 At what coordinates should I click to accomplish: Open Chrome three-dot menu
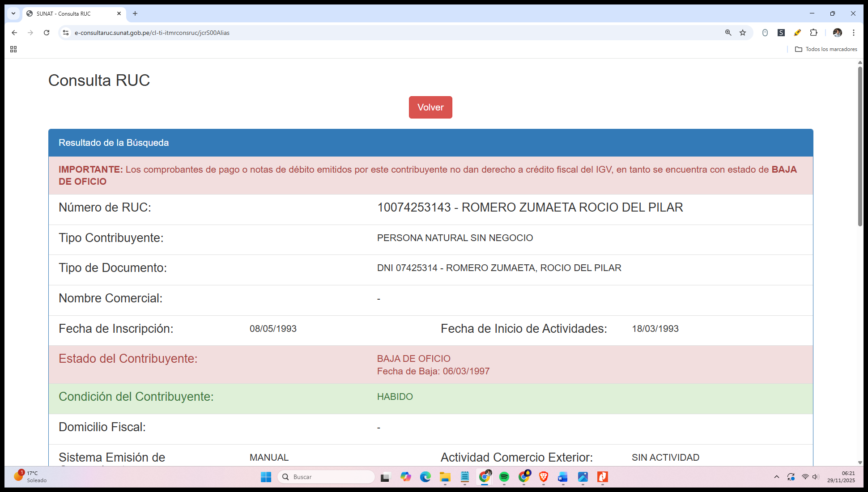click(x=853, y=33)
